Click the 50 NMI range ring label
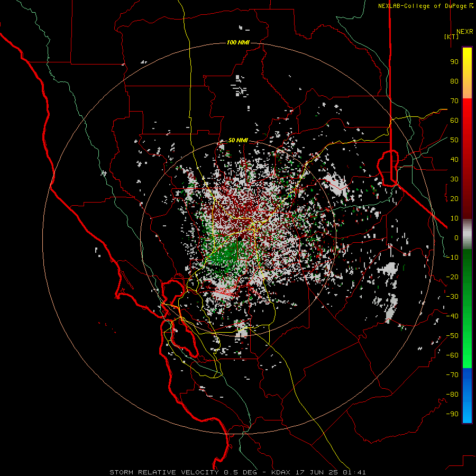Image resolution: width=476 pixels, height=476 pixels. pyautogui.click(x=238, y=140)
